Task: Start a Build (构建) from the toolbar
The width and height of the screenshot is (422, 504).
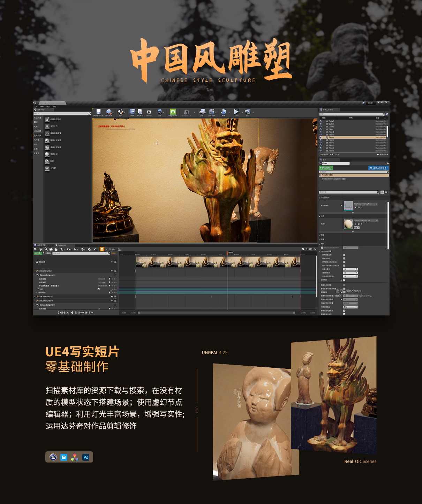Action: click(x=224, y=112)
